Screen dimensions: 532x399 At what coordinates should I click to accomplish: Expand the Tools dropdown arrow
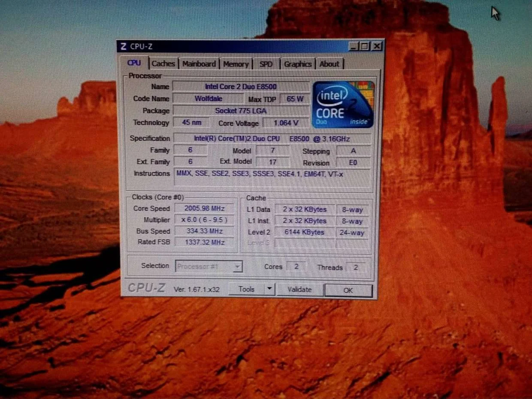[269, 289]
